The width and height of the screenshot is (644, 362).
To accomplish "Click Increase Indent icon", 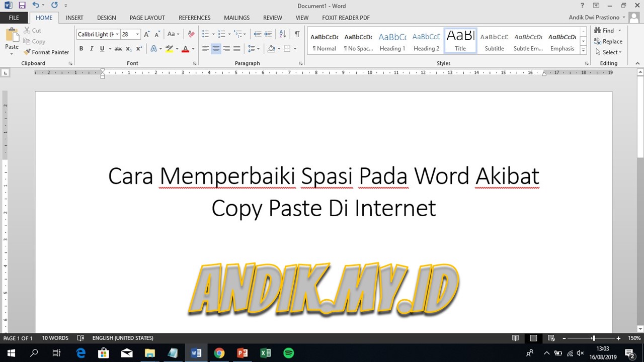I will point(268,34).
